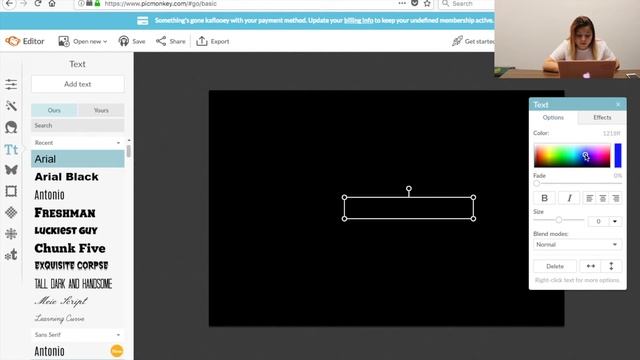
Task: Collapse the Recent fonts section
Action: coord(78,142)
